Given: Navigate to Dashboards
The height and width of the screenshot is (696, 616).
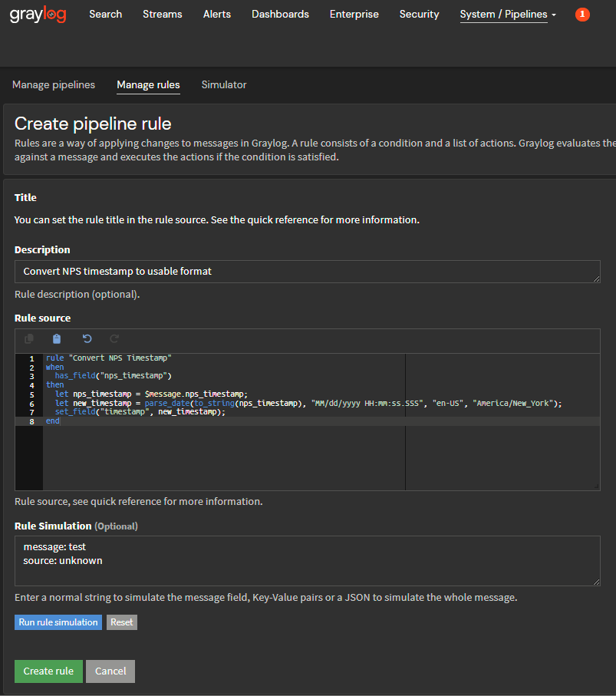Looking at the screenshot, I should point(280,15).
